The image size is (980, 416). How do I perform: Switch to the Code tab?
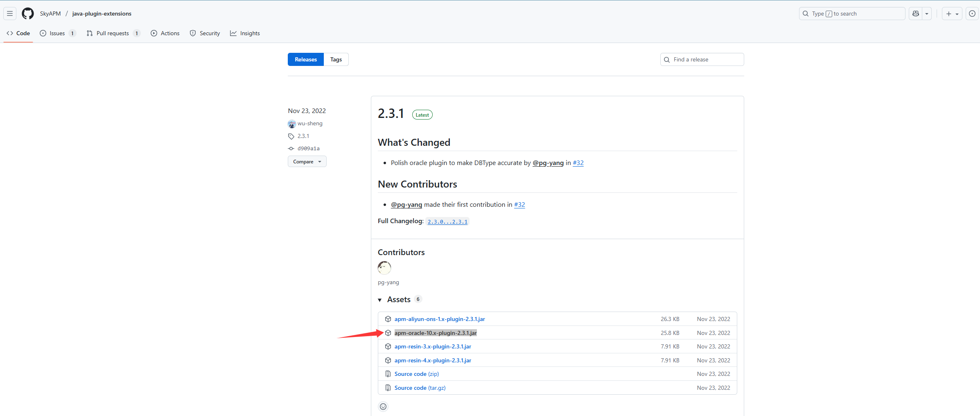(18, 33)
